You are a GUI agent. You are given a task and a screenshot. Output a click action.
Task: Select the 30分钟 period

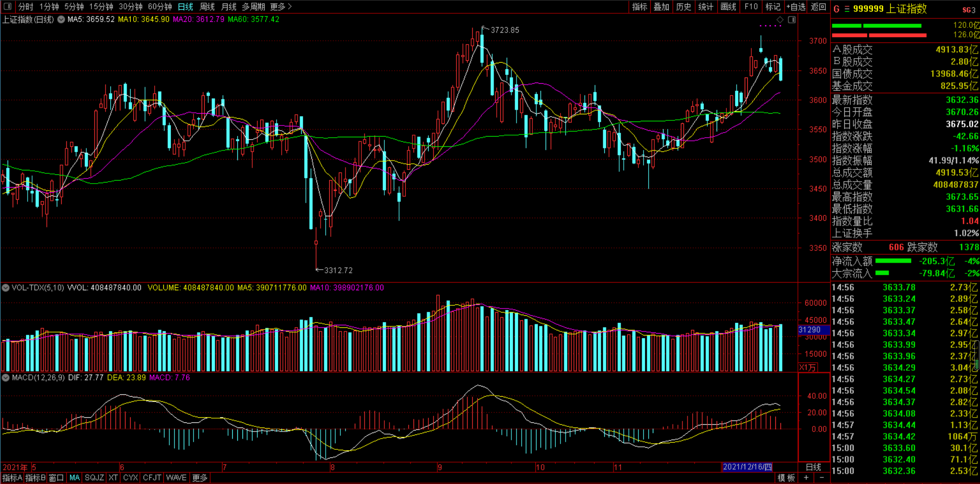(x=131, y=7)
